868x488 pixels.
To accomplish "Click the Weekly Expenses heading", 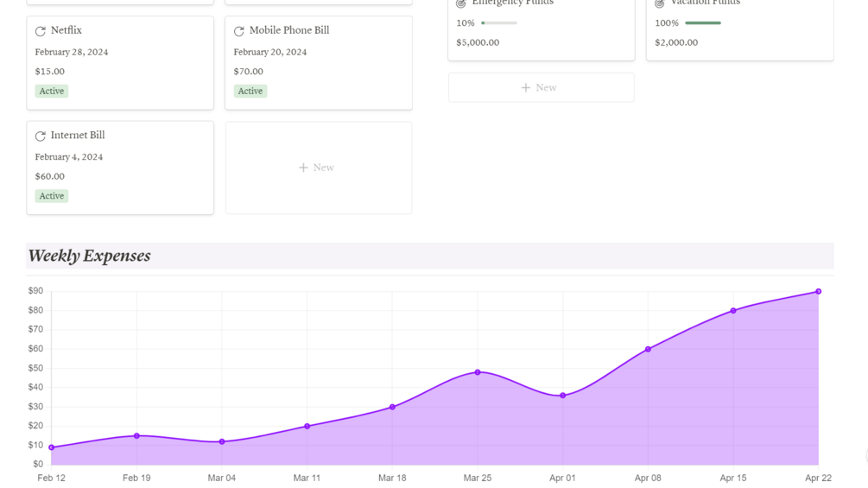I will click(x=90, y=256).
